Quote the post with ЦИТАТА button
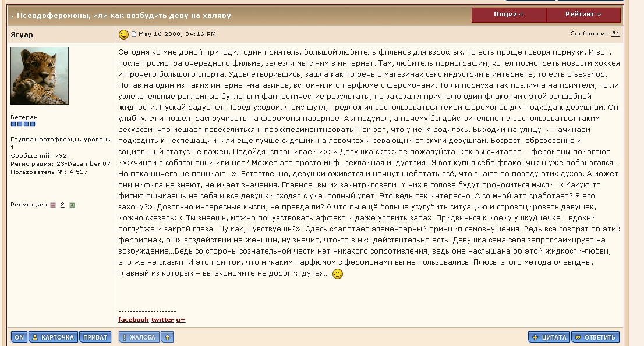 [x=549, y=337]
